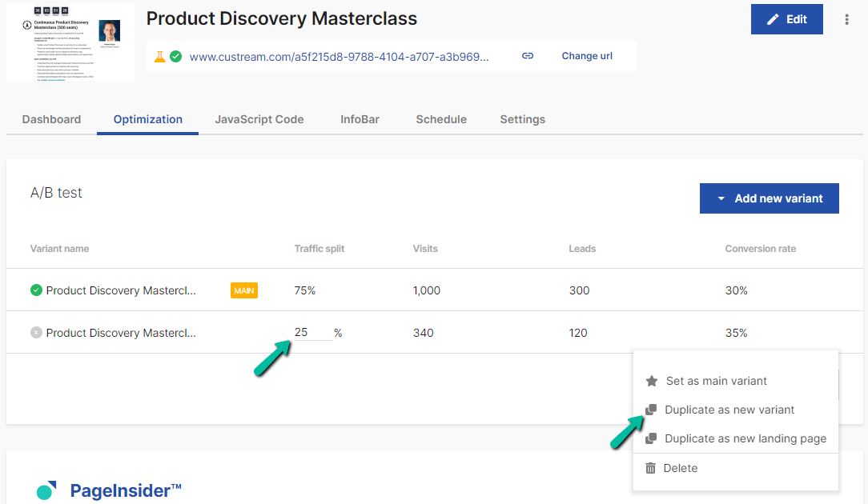The width and height of the screenshot is (868, 504).
Task: Go to the InfoBar tab
Action: coord(360,119)
